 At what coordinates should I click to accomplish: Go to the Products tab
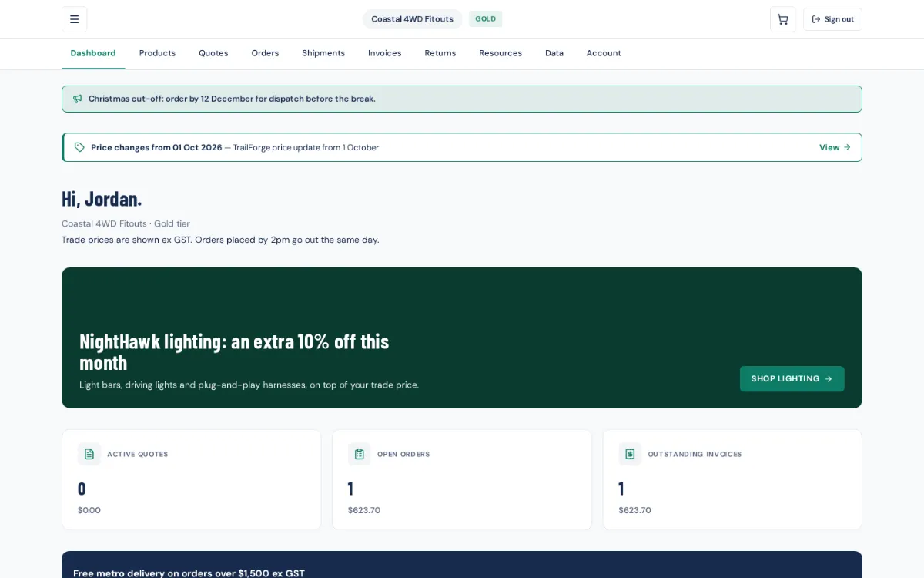tap(157, 53)
